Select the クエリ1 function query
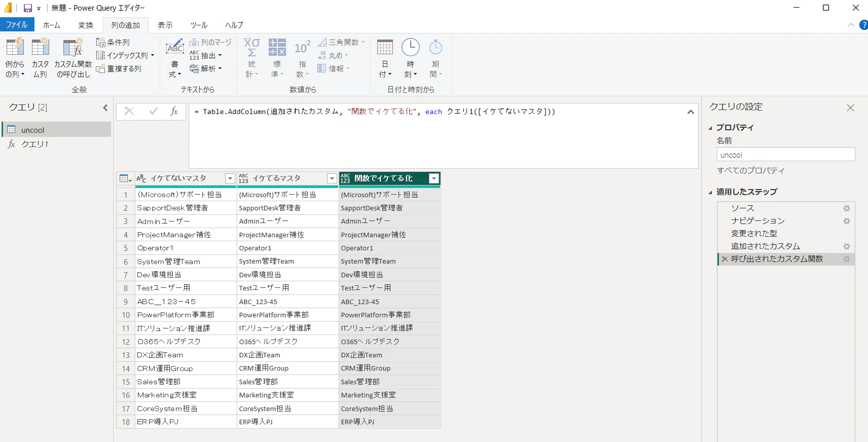Viewport: 868px width, 442px height. coord(56,144)
